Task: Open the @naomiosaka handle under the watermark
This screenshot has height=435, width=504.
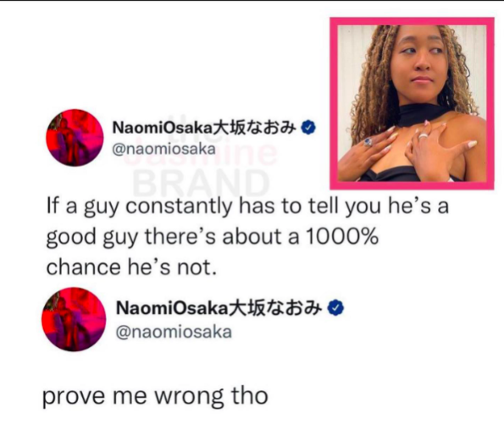Action: [163, 149]
